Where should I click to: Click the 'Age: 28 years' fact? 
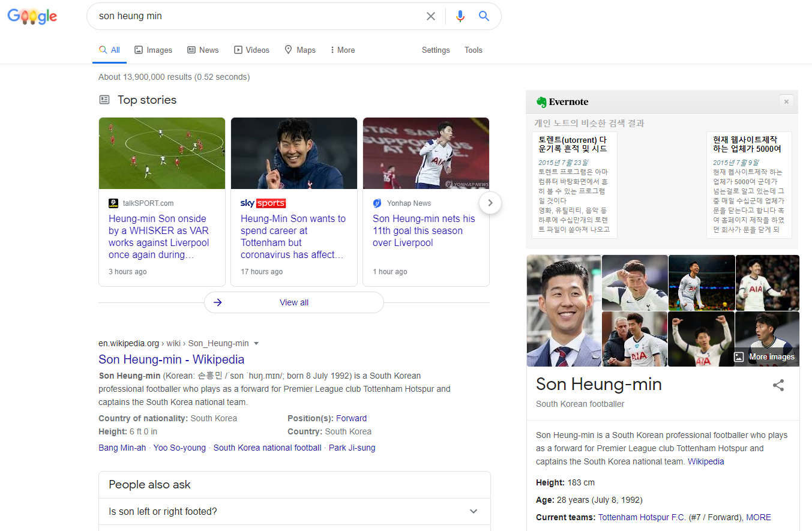pyautogui.click(x=589, y=500)
